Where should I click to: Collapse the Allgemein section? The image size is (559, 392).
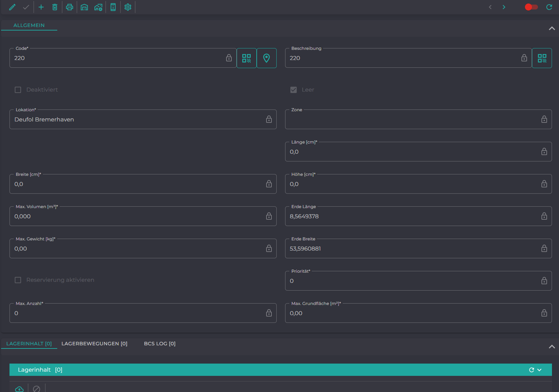pyautogui.click(x=552, y=28)
